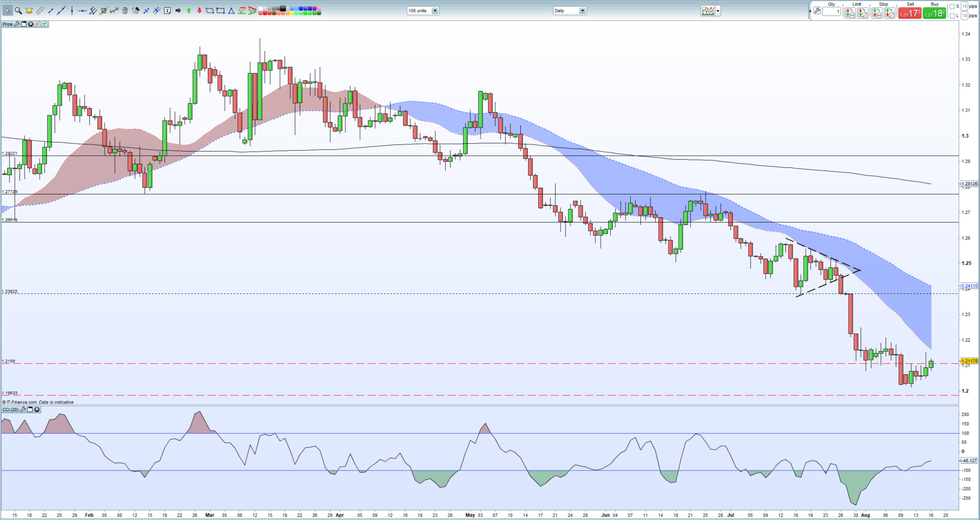Choose the extended trend line tool

[x=61, y=11]
